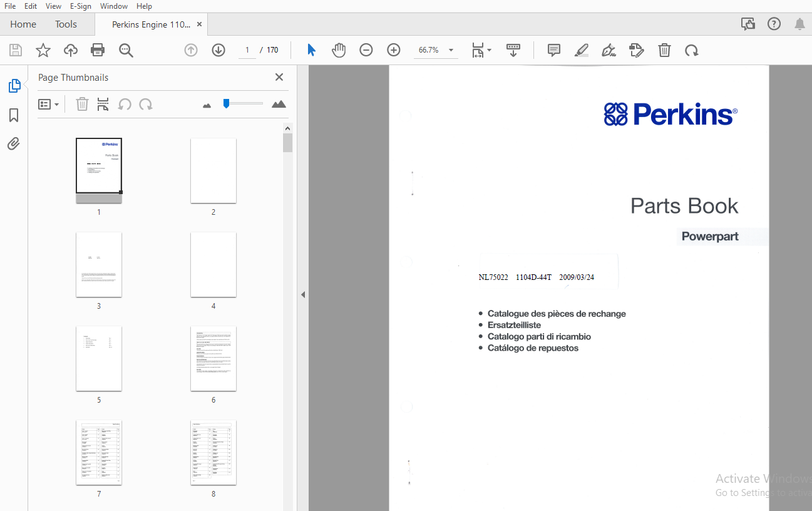812x511 pixels.
Task: Select page 8 thumbnail
Action: [x=213, y=452]
